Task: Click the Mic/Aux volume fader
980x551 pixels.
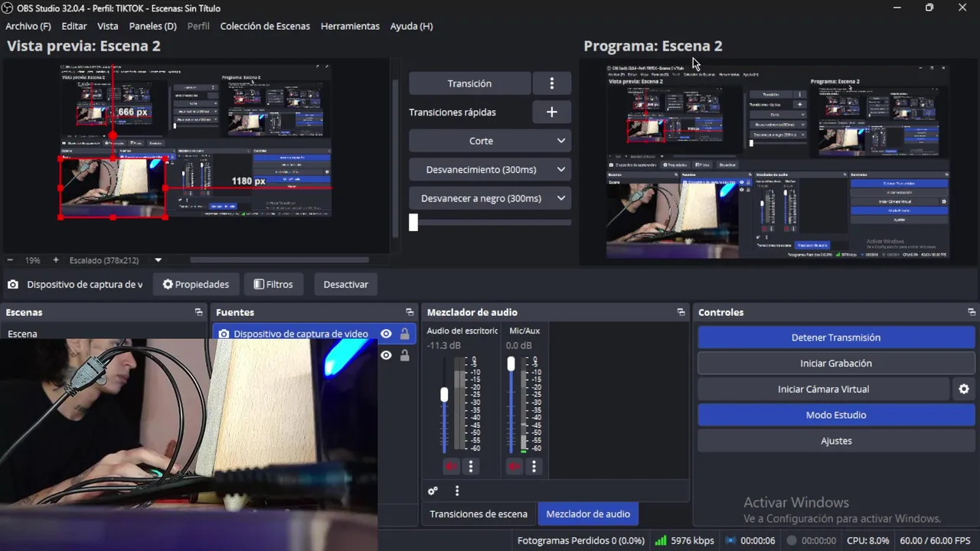Action: tap(511, 364)
